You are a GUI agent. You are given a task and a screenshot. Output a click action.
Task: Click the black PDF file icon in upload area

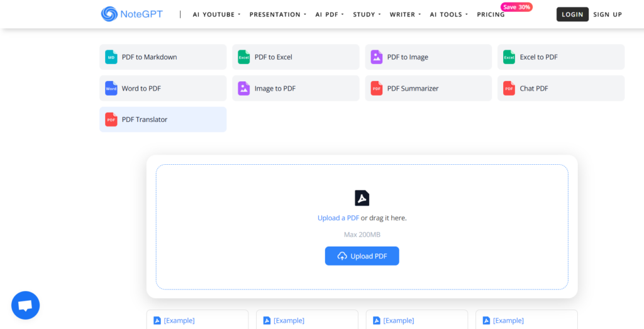point(362,198)
